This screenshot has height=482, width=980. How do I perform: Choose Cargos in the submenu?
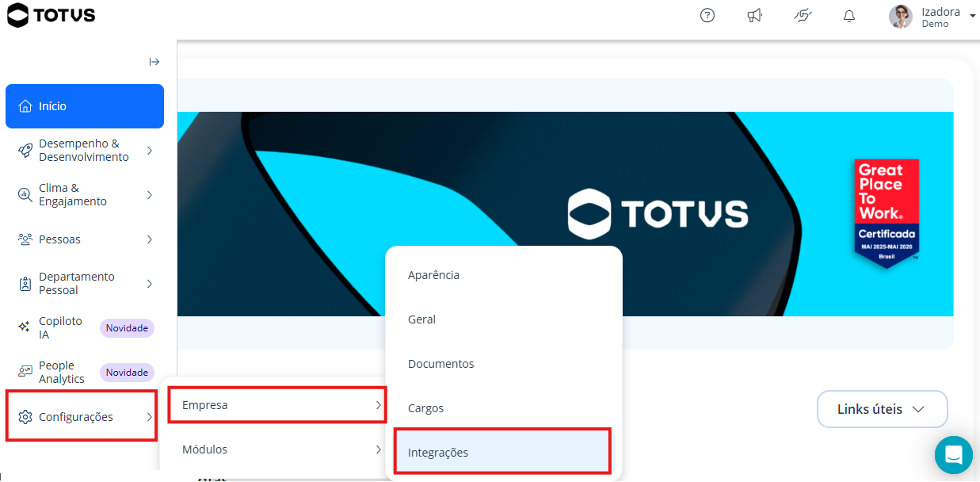(504, 408)
